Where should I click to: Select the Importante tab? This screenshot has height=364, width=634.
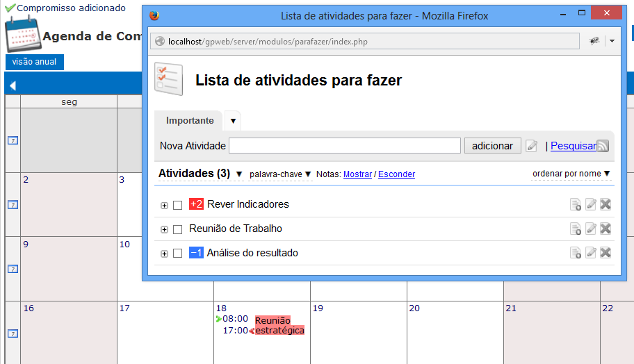190,120
